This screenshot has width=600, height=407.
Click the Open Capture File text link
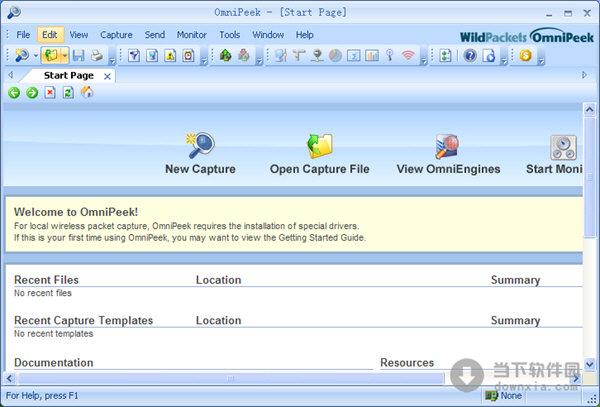[x=320, y=169]
